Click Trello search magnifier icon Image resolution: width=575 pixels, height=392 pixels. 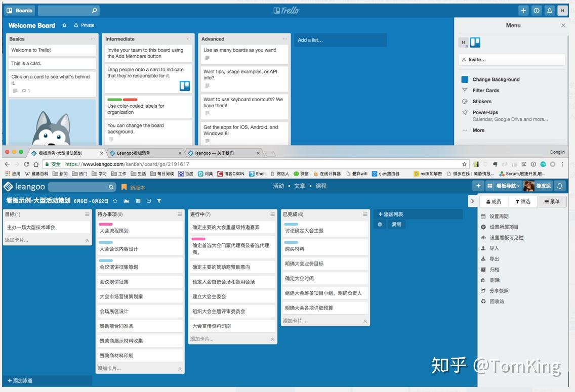(x=94, y=11)
